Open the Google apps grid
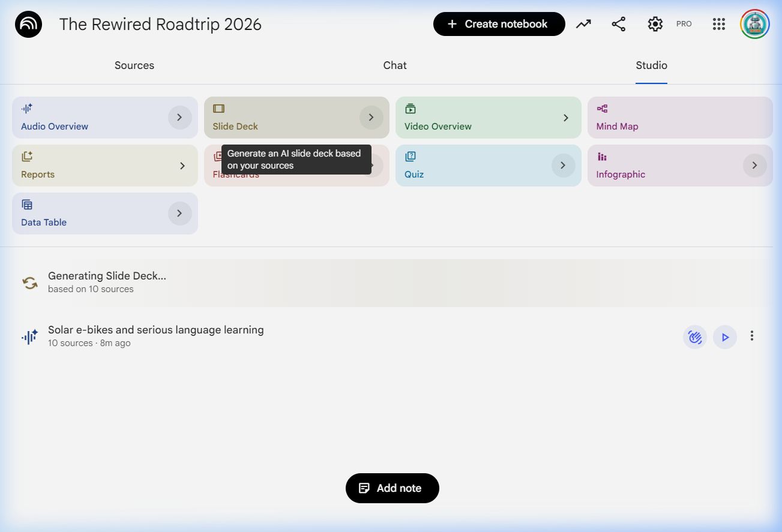 click(x=718, y=24)
